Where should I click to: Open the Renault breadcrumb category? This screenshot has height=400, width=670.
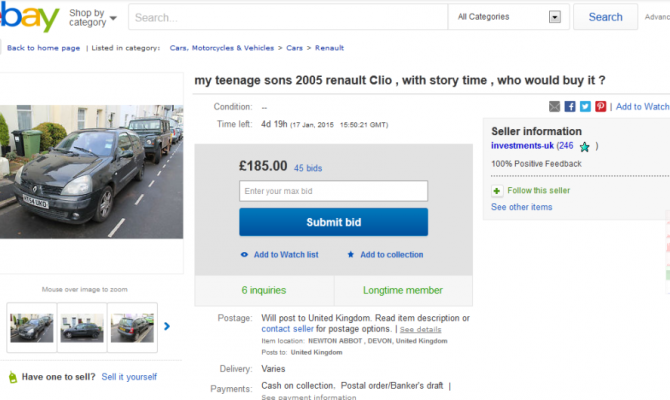coord(330,47)
